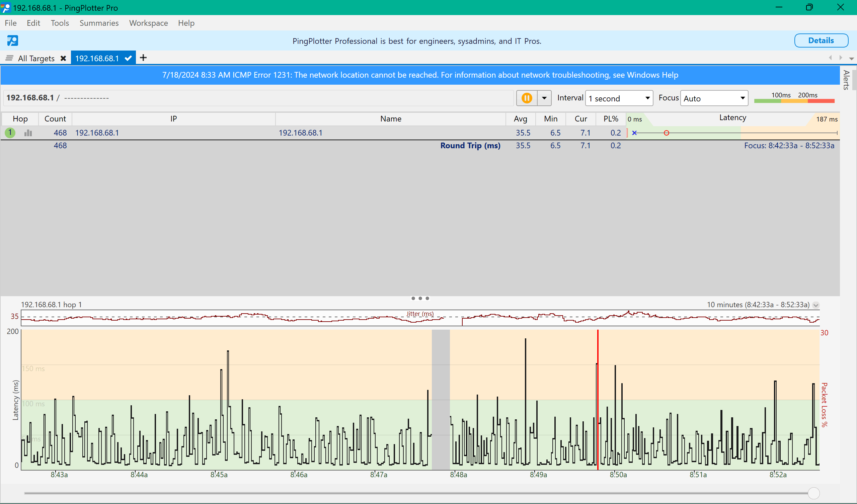857x504 pixels.
Task: Open the hamburger menu beside All Targets
Action: point(9,58)
